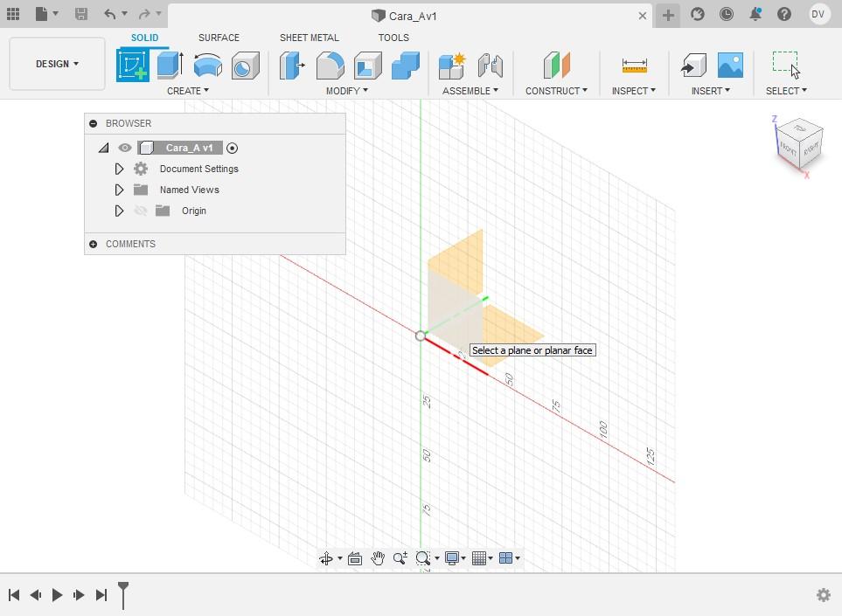842x616 pixels.
Task: Show the hidden Origin folder
Action: (x=141, y=211)
